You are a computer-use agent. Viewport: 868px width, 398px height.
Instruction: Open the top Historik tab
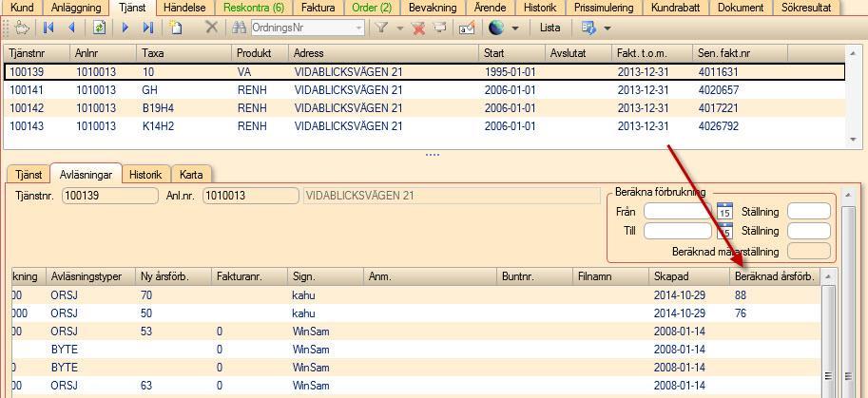(x=542, y=8)
